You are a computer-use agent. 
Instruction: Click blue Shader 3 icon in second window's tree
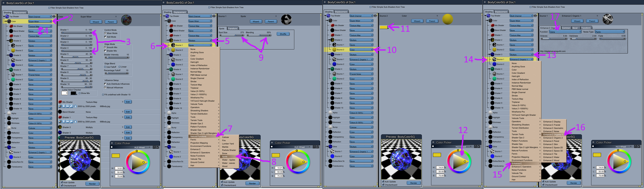[171, 55]
